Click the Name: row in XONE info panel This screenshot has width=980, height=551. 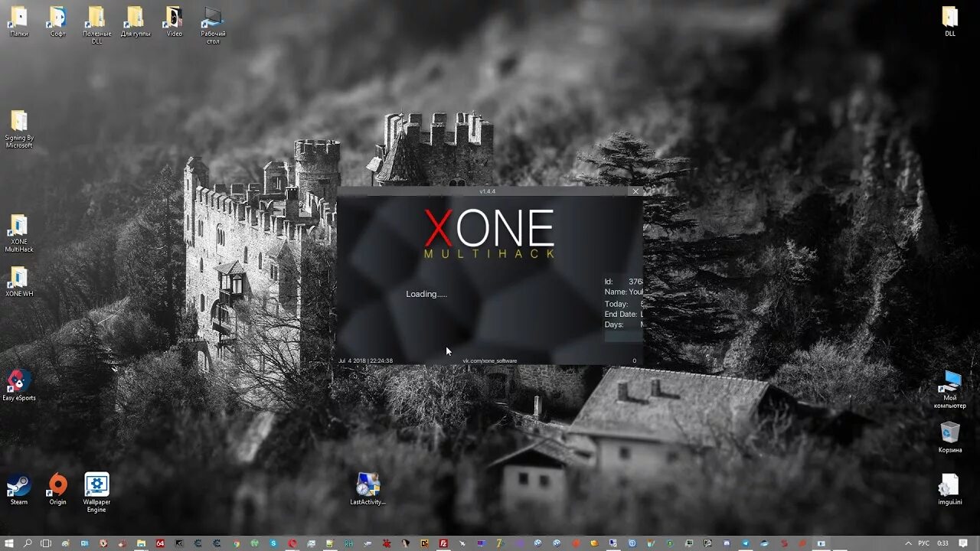[x=624, y=292]
